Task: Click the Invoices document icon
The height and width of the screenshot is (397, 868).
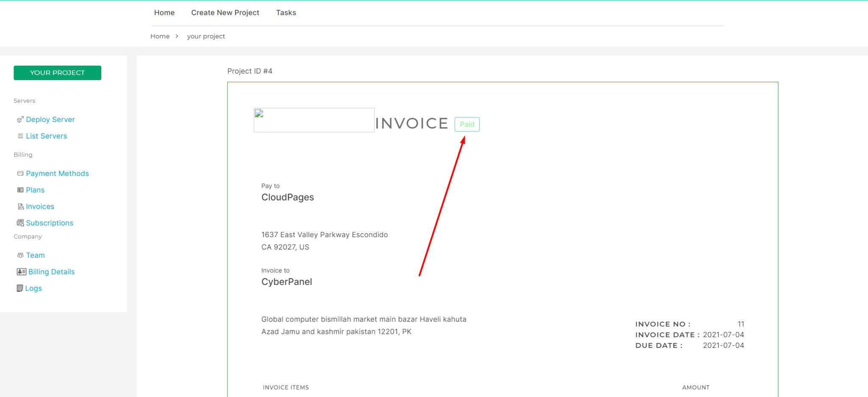Action: pyautogui.click(x=20, y=206)
